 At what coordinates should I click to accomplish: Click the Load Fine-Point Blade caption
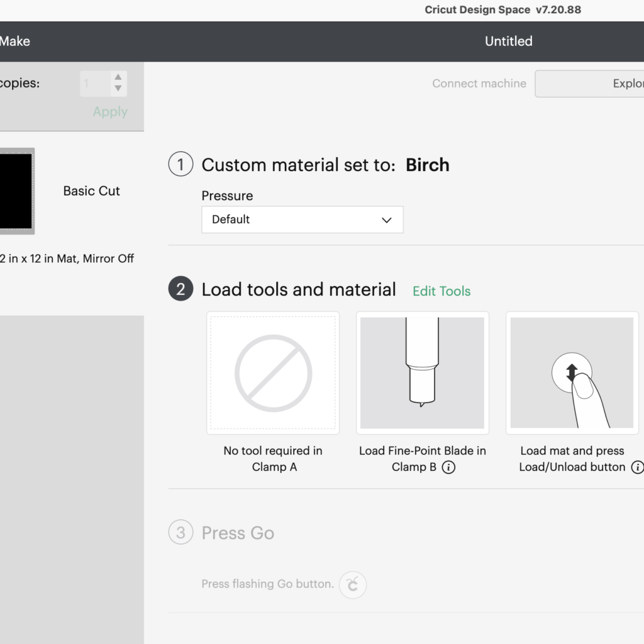tap(422, 458)
